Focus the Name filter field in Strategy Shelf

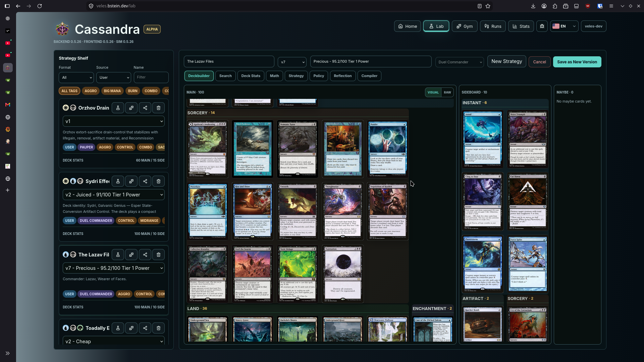151,77
